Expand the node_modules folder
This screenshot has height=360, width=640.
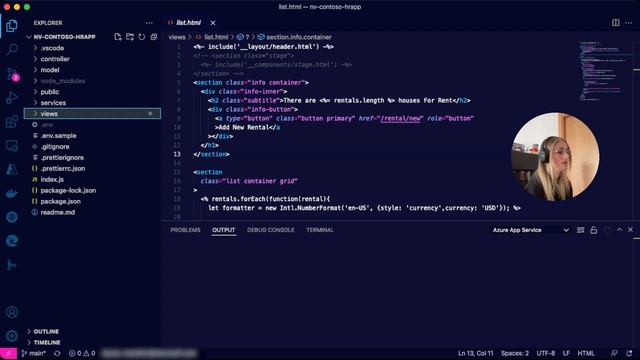63,81
